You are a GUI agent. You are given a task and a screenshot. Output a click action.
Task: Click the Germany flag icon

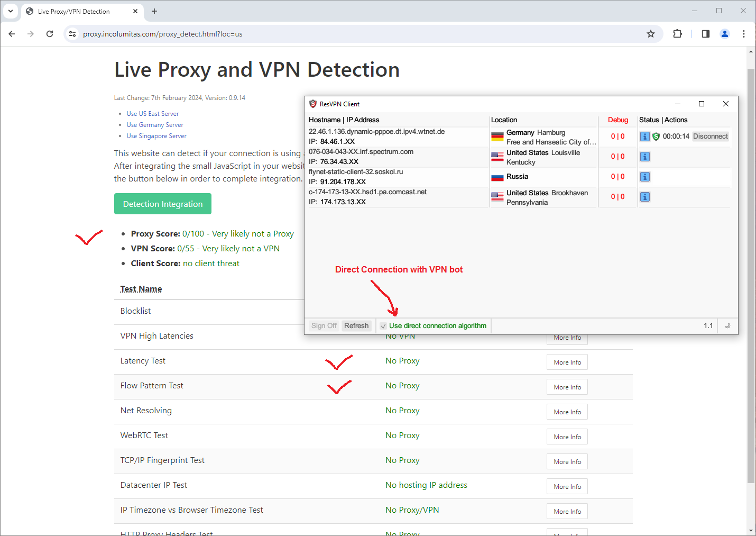pyautogui.click(x=497, y=137)
